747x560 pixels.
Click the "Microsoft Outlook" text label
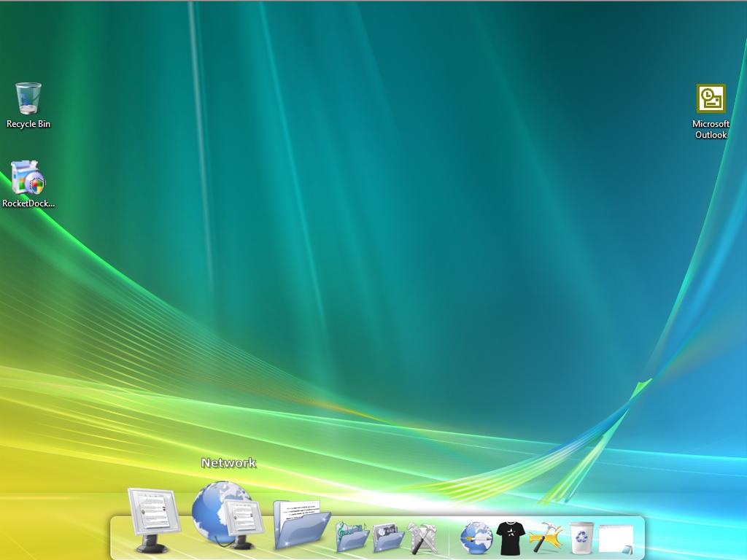pos(711,129)
